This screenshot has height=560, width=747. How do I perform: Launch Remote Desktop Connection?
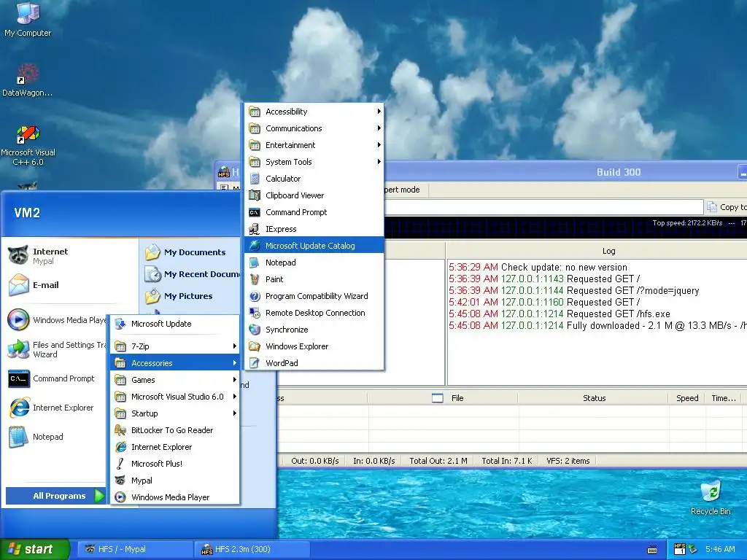tap(314, 313)
